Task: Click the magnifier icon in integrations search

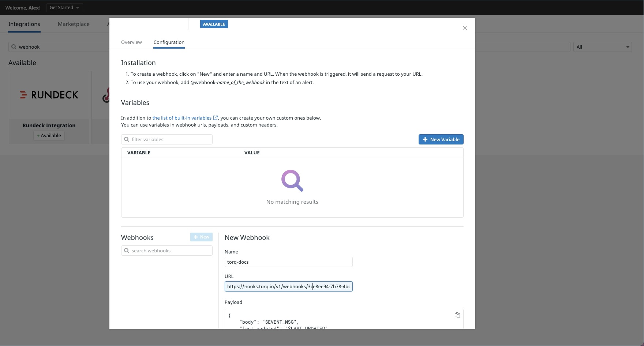Action: pos(14,47)
